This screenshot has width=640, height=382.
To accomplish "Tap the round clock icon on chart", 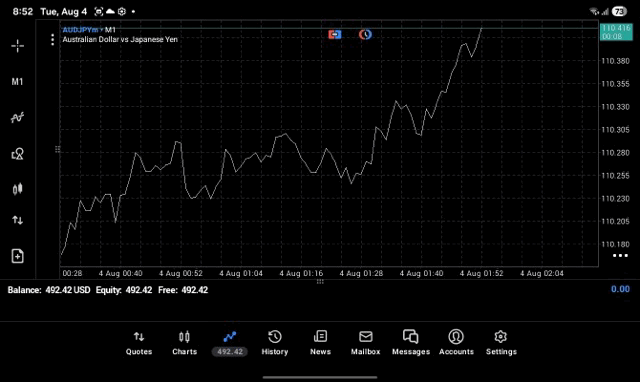I will tap(365, 35).
